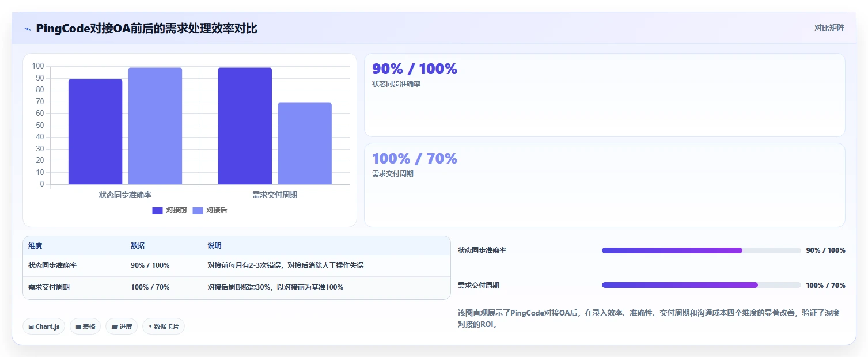Image resolution: width=868 pixels, height=357 pixels.
Task: Click the 对接前每月有2-3次错误 description cell
Action: pos(286,265)
